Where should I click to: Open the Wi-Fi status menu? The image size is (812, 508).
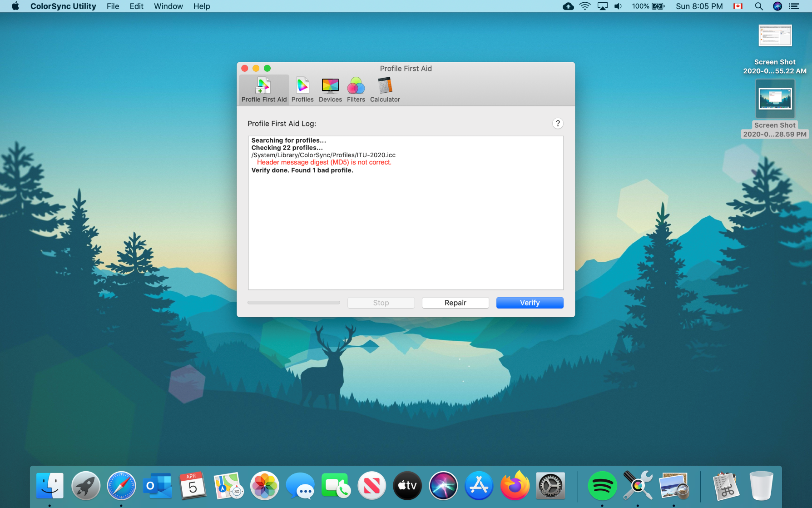tap(585, 6)
